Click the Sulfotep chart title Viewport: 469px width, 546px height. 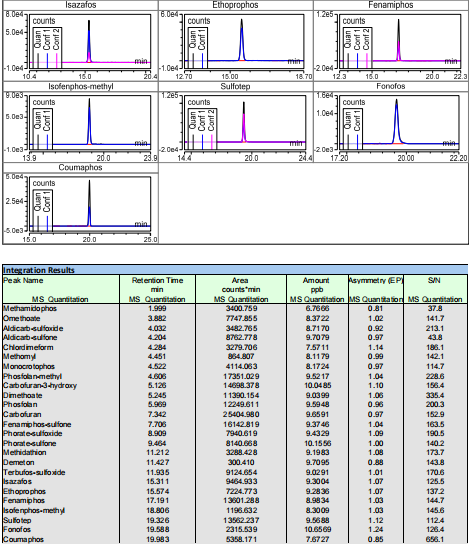235,86
